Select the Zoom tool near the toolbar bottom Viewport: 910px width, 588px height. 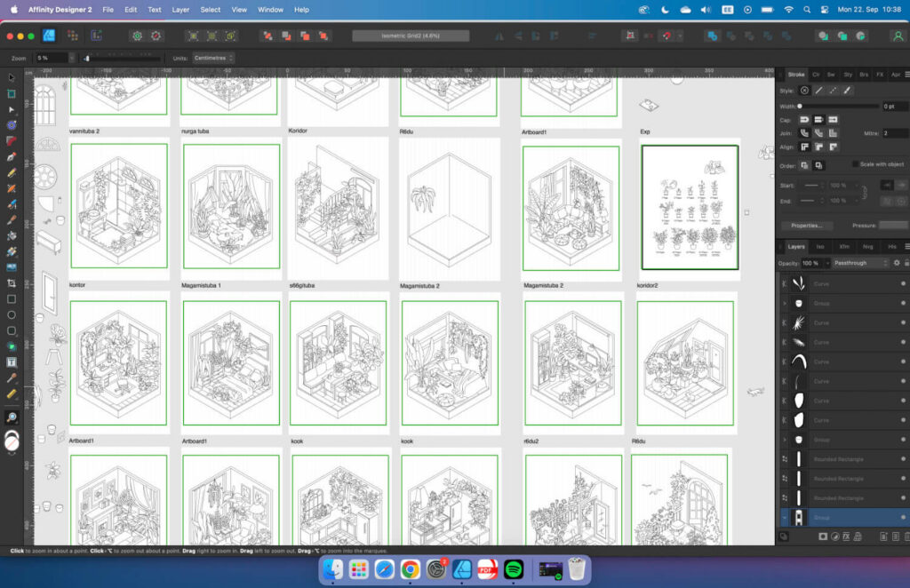coord(12,417)
